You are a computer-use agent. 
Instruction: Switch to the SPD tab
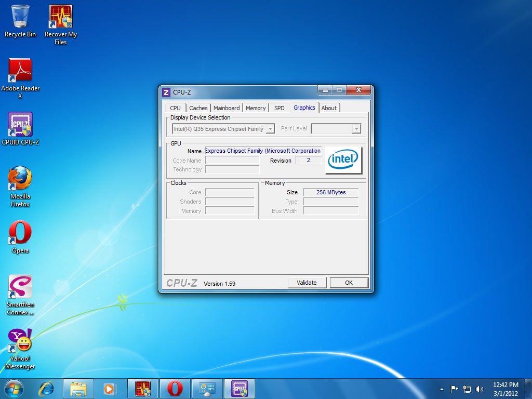click(280, 108)
